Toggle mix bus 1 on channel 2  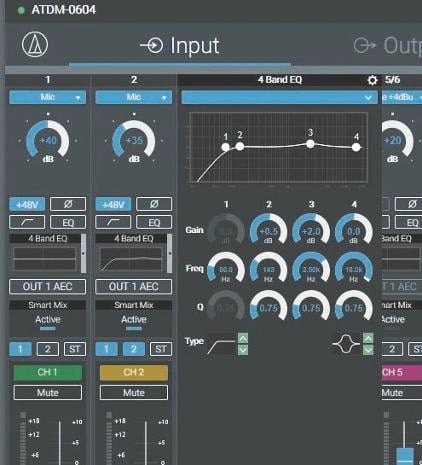click(x=106, y=349)
